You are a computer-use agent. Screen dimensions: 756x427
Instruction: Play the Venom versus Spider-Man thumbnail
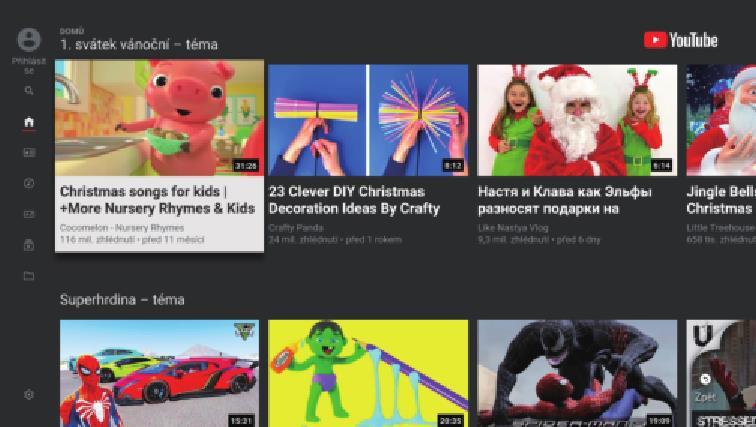577,374
